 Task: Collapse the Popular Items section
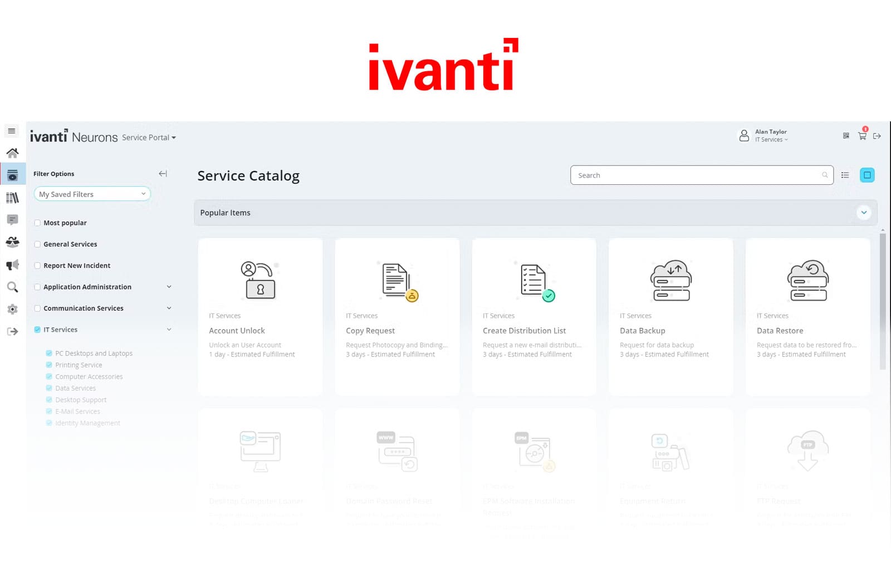pyautogui.click(x=864, y=212)
